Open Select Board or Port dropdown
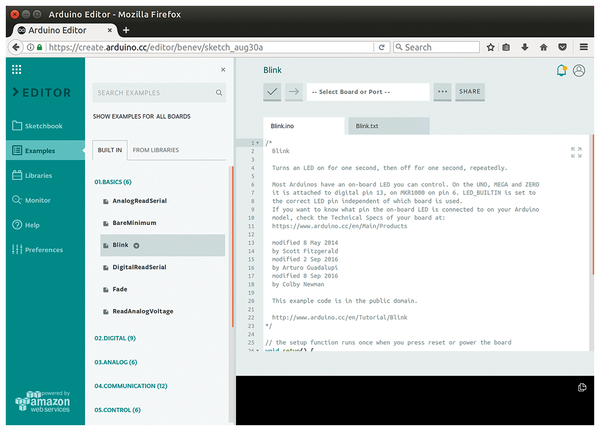The width and height of the screenshot is (600, 431). pos(368,92)
